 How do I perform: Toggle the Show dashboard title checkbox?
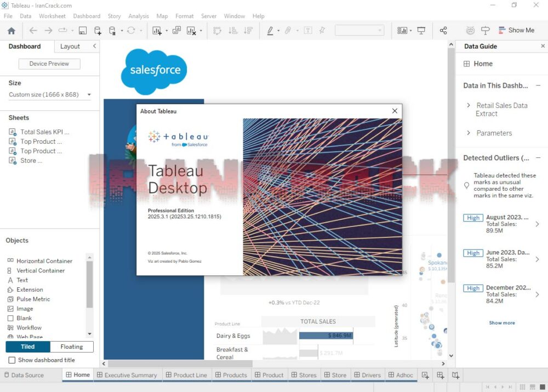pyautogui.click(x=10, y=360)
